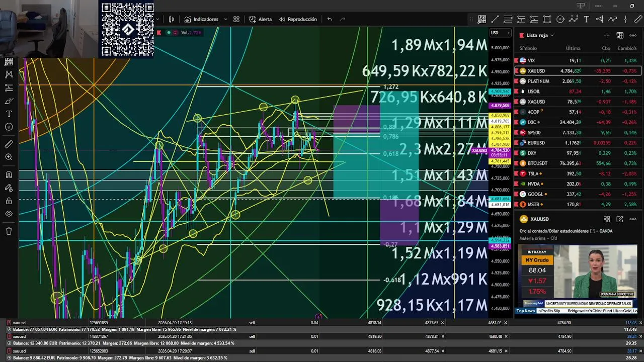Open watchlist advanced view table icon
Image resolution: width=644 pixels, height=362 pixels.
[x=620, y=35]
